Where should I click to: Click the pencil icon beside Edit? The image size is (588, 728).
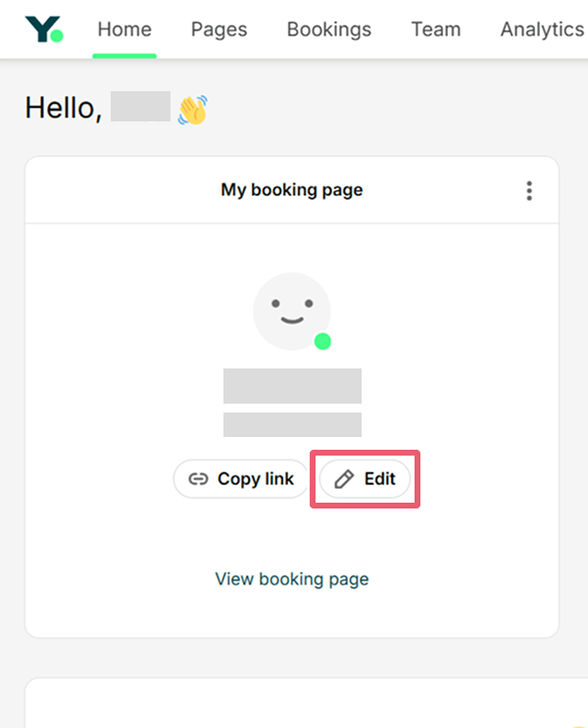pos(344,479)
